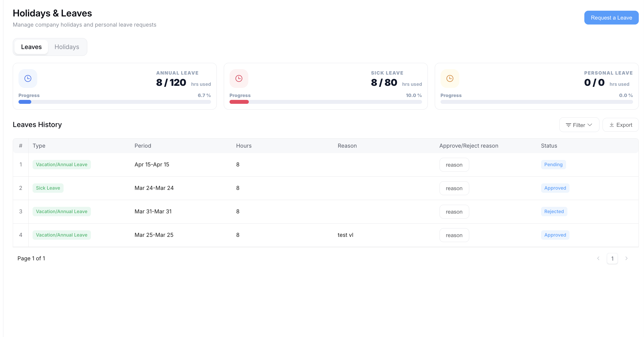Click the Pending status badge
Viewport: 644px width, 337px height.
click(x=553, y=165)
